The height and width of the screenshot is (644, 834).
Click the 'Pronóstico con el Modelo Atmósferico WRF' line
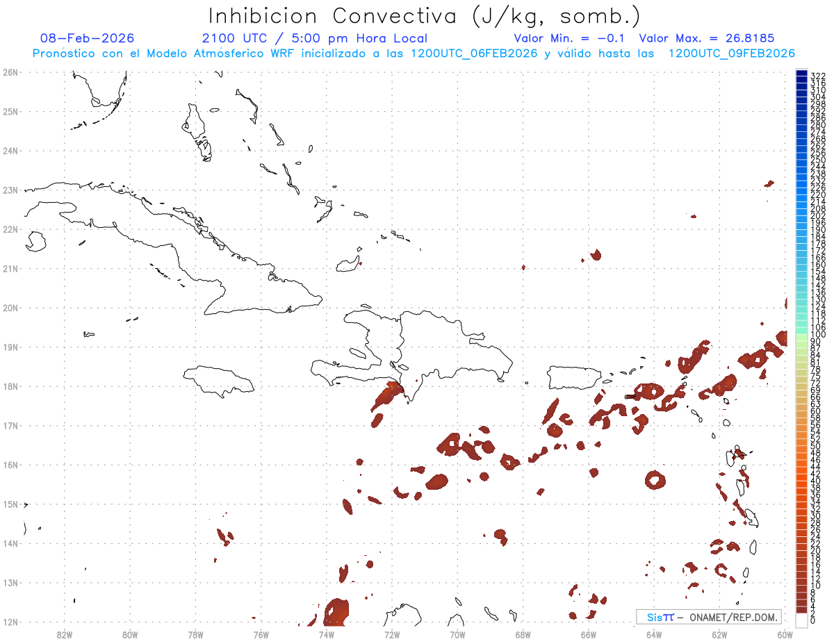click(x=414, y=53)
